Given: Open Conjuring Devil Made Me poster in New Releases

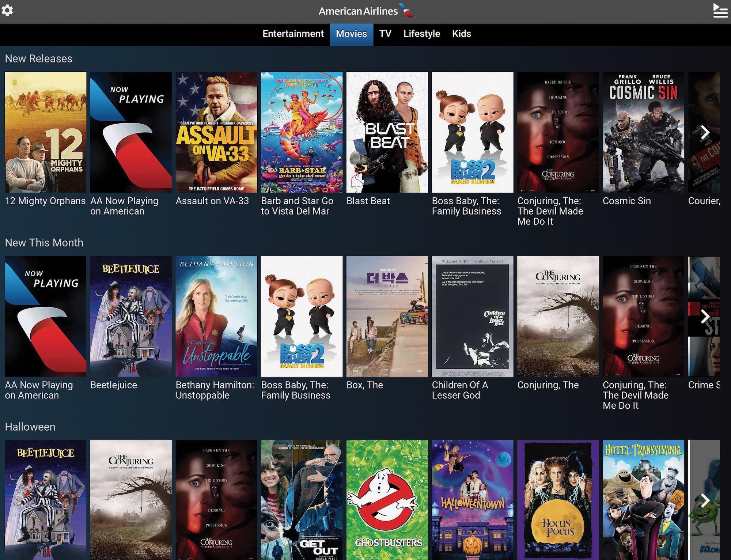Looking at the screenshot, I should coord(558,132).
